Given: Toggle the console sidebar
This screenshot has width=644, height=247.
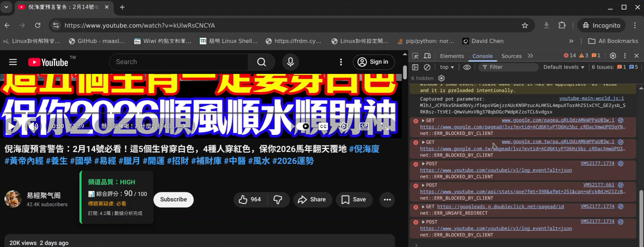Looking at the screenshot, I should pos(415,67).
